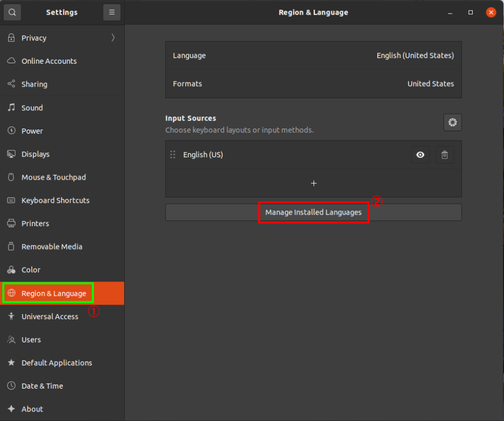
Task: Open Default Applications panel
Action: 62,362
